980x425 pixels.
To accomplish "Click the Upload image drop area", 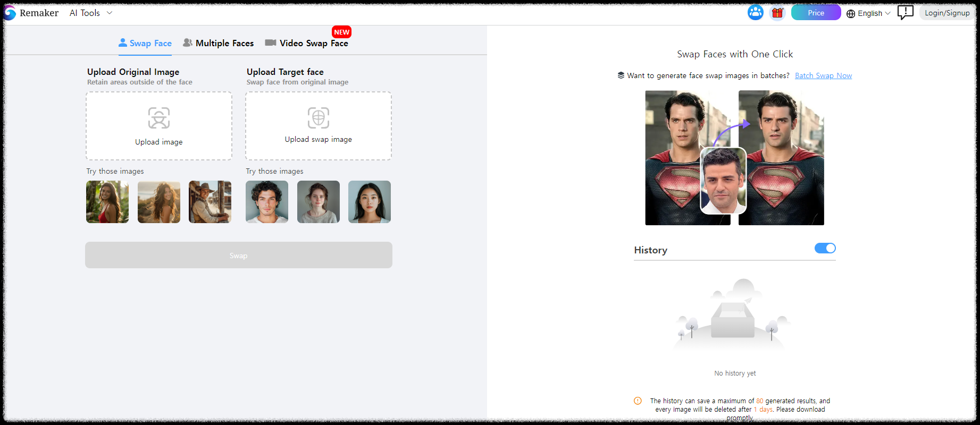I will tap(159, 126).
